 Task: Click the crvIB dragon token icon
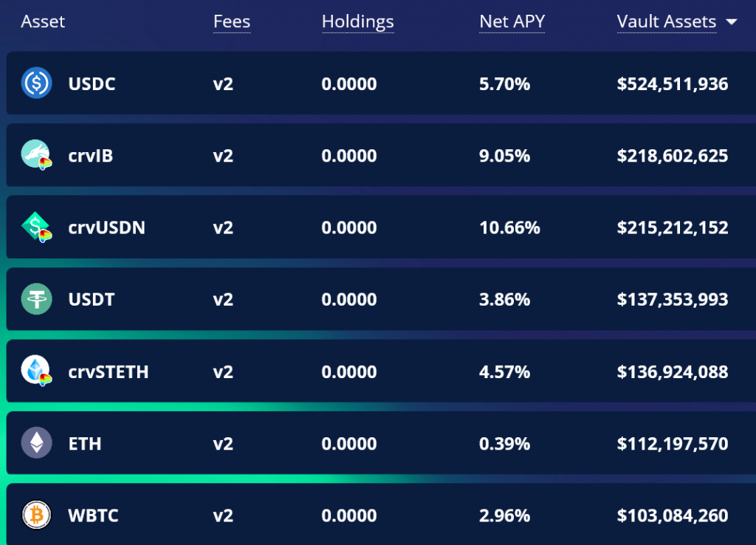pyautogui.click(x=37, y=155)
